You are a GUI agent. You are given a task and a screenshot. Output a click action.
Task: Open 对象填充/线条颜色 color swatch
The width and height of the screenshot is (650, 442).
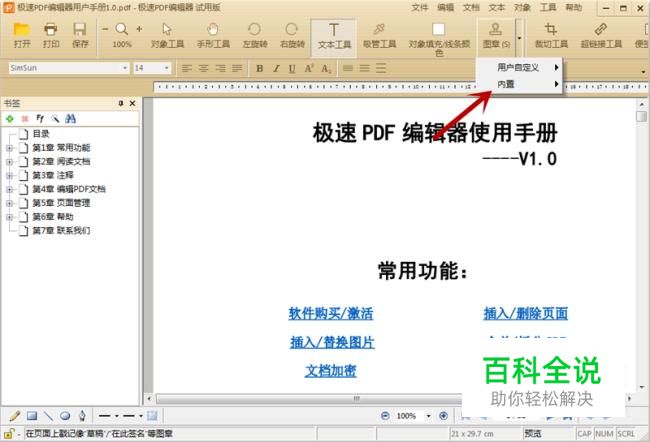click(439, 29)
